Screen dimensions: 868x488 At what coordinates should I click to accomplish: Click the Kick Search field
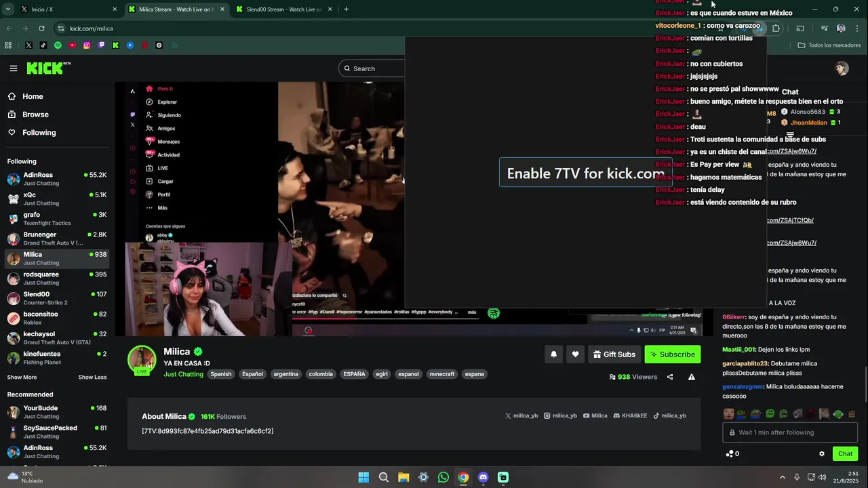click(373, 68)
